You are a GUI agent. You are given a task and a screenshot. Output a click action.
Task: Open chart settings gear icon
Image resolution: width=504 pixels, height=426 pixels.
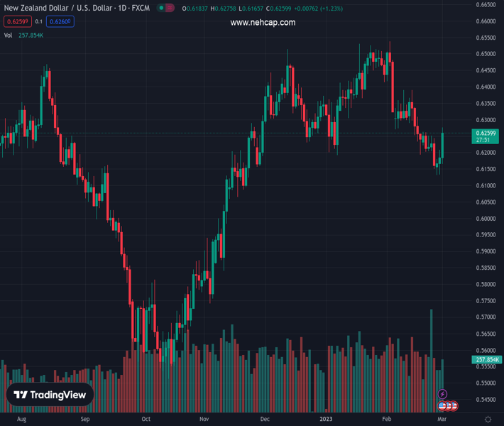[x=488, y=420]
